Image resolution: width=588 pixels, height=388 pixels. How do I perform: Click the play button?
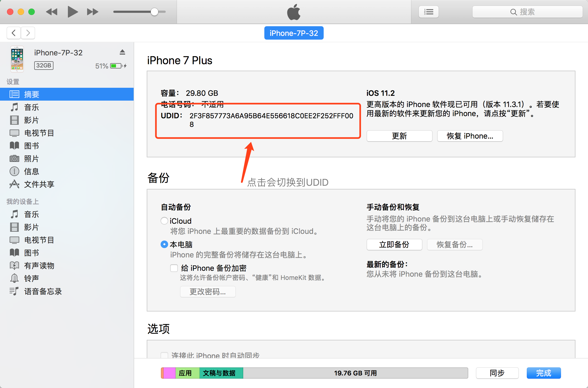pos(72,12)
